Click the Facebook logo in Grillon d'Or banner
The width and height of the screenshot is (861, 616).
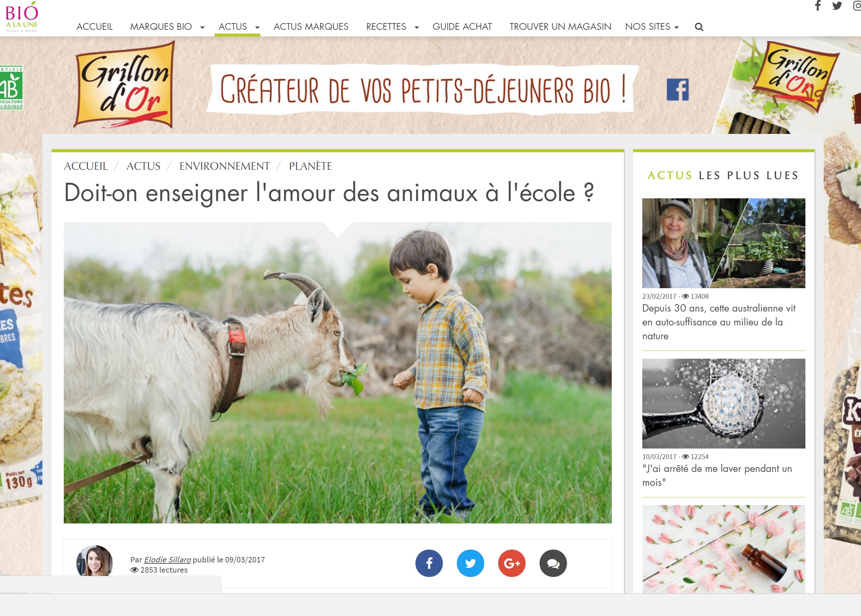678,90
